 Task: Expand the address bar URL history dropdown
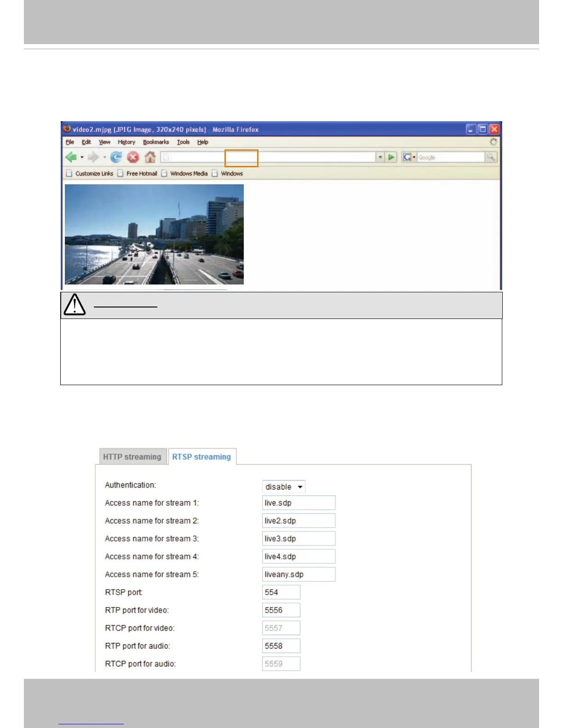coord(380,157)
